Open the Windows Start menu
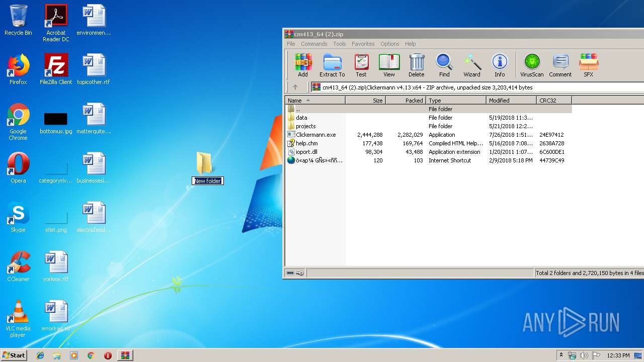 point(14,355)
